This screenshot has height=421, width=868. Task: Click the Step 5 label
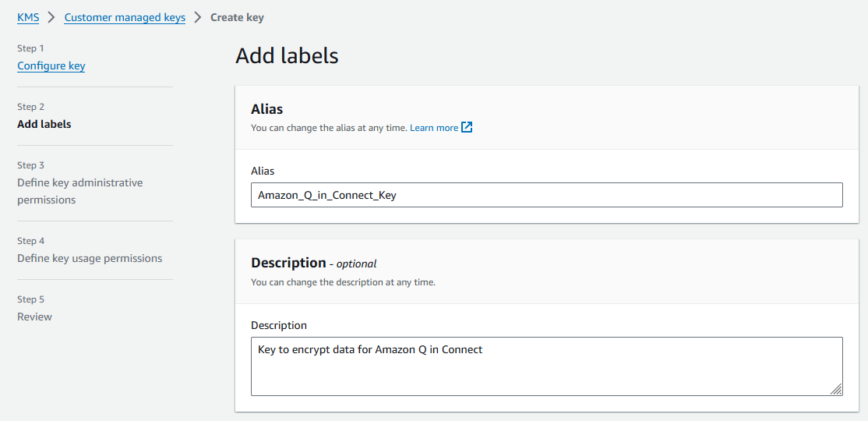pos(30,299)
